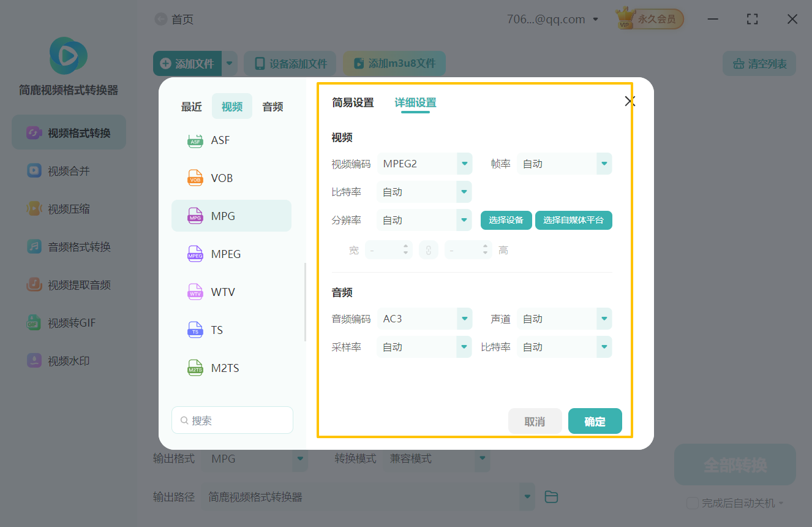Select 音频格式转换 in the sidebar
This screenshot has height=527, width=812.
[67, 246]
